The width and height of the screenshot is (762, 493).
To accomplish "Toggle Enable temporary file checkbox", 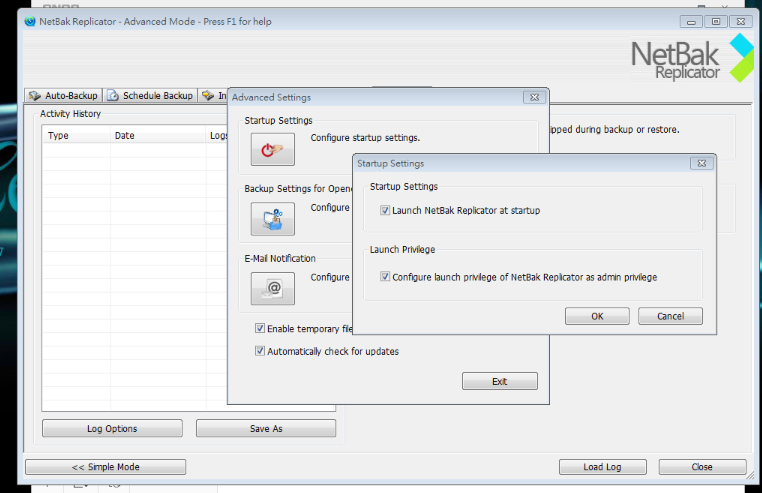I will coord(260,328).
